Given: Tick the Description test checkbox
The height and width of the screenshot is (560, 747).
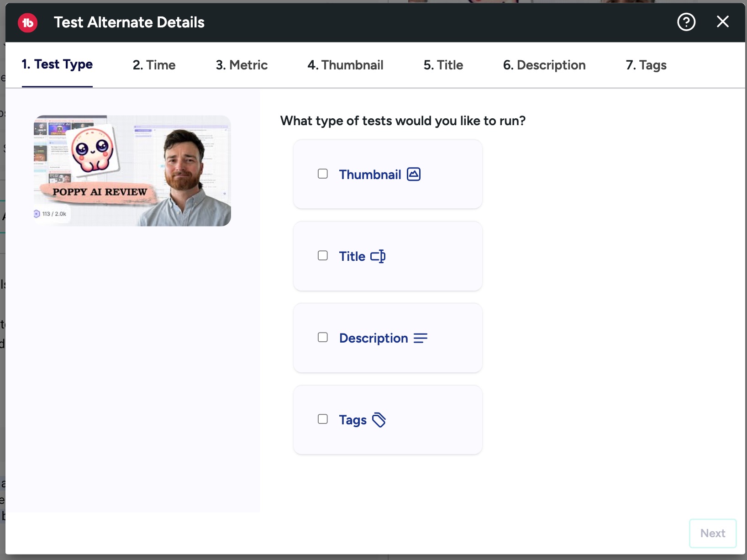Looking at the screenshot, I should (323, 338).
